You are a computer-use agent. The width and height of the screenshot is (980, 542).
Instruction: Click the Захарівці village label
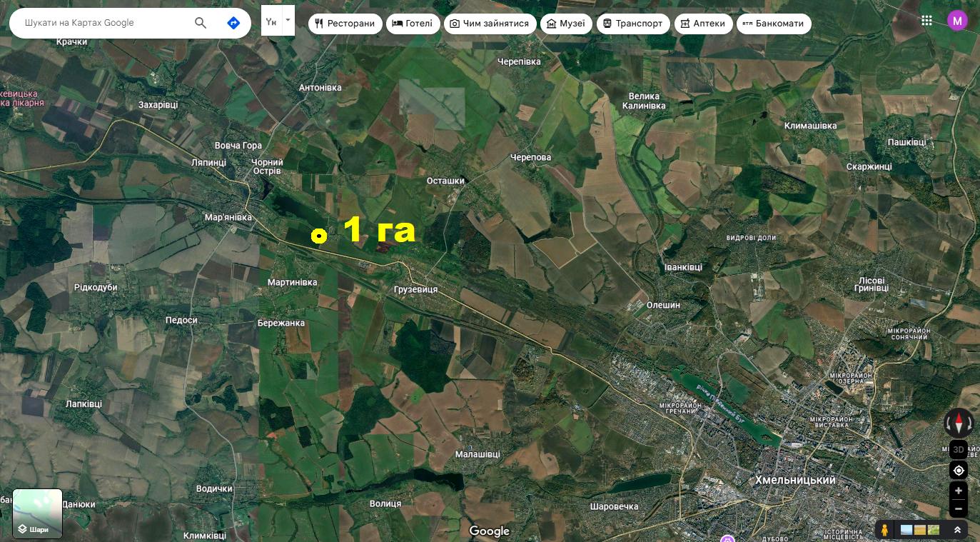coord(158,104)
